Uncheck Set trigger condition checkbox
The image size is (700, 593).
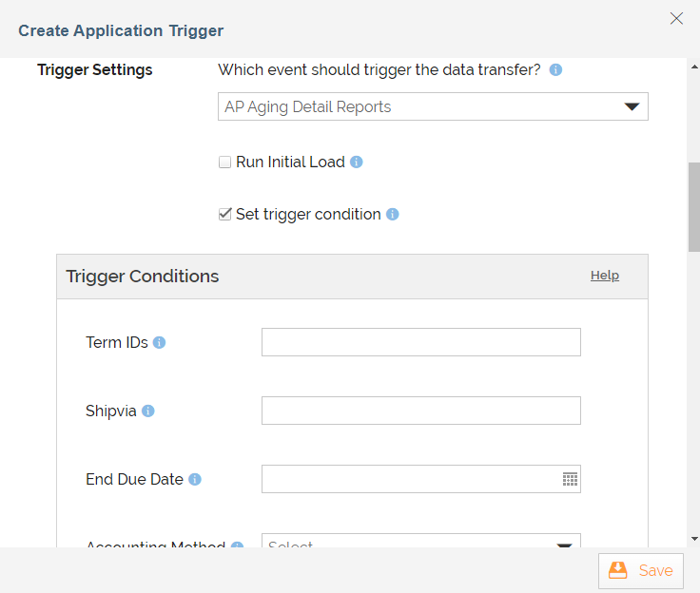pyautogui.click(x=225, y=214)
